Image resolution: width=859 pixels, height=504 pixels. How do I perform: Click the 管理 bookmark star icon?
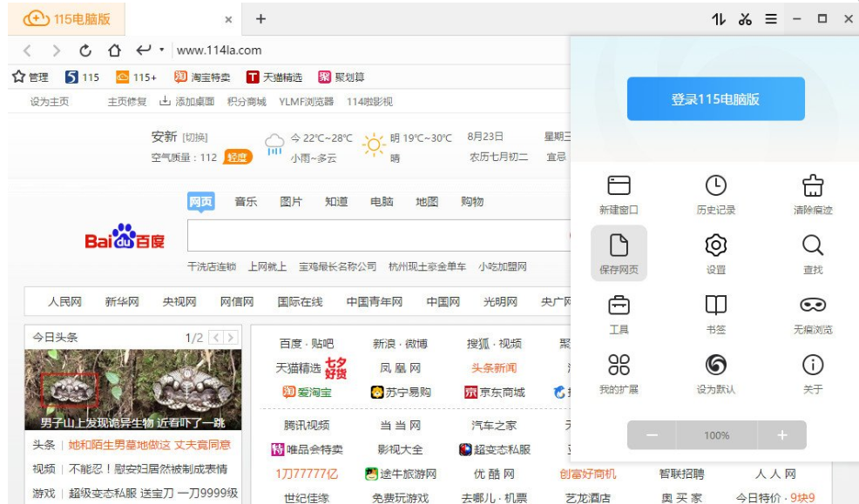point(18,77)
